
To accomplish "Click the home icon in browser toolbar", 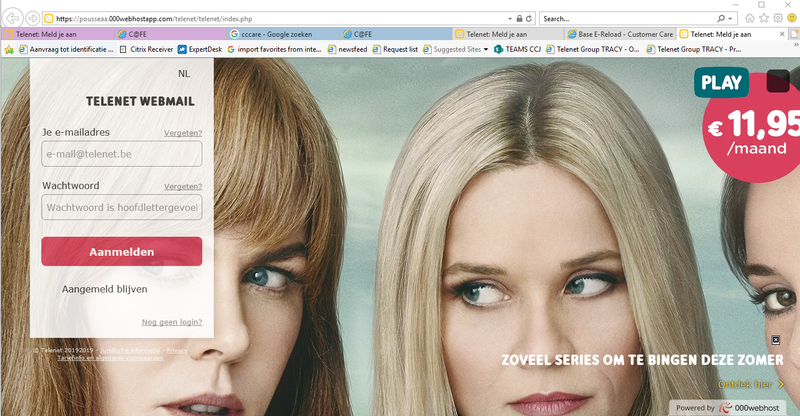I will tap(749, 18).
